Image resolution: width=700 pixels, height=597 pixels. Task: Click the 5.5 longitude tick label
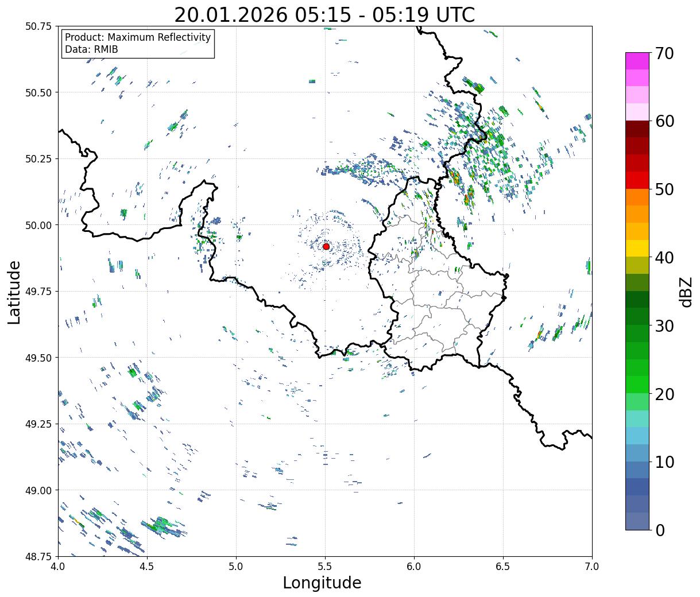[325, 566]
